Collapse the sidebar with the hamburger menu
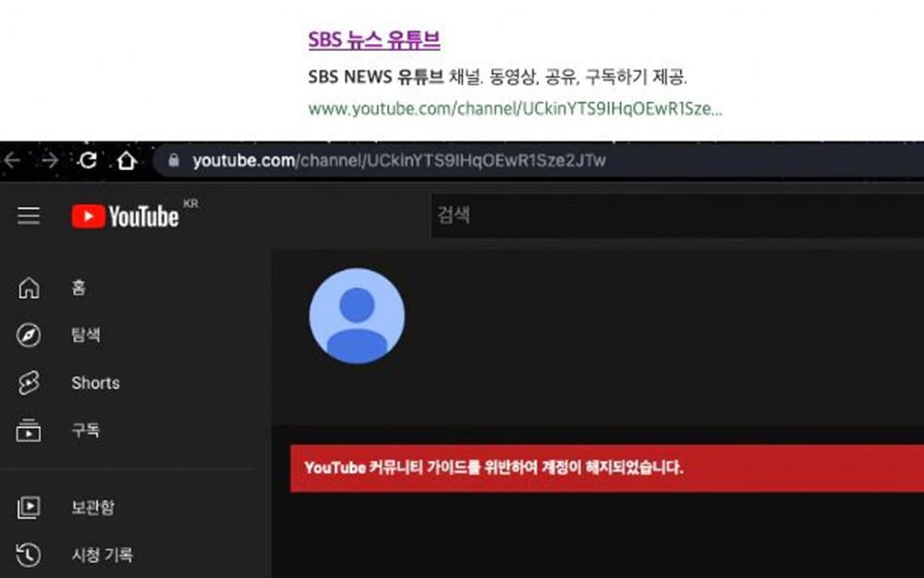Screen dimensions: 924x578 pyautogui.click(x=29, y=216)
